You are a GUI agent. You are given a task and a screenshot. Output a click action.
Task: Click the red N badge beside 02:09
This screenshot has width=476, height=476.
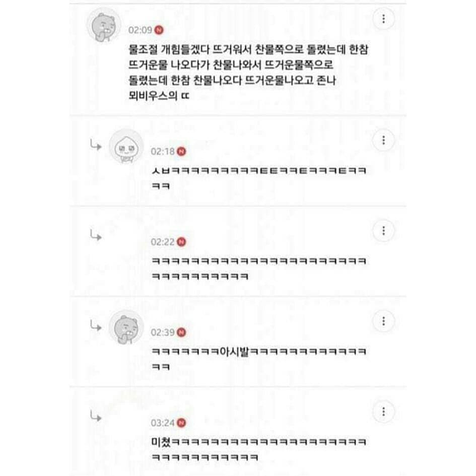pos(159,30)
